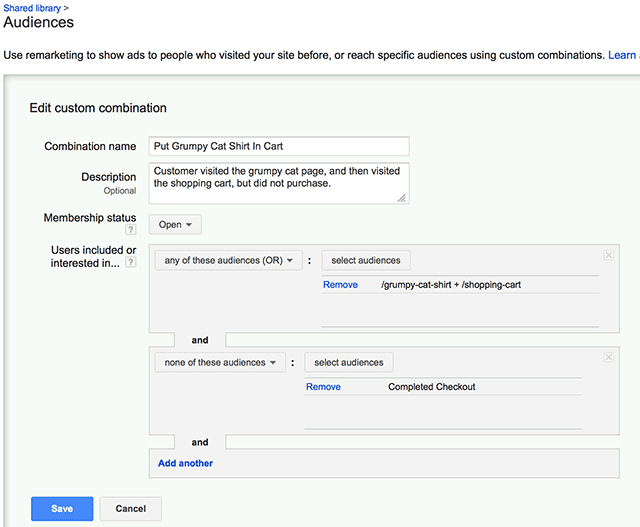Remove the /grumpy-cat-shirt + /shopping-cart audience
Viewport: 640px width, 527px height.
(340, 285)
